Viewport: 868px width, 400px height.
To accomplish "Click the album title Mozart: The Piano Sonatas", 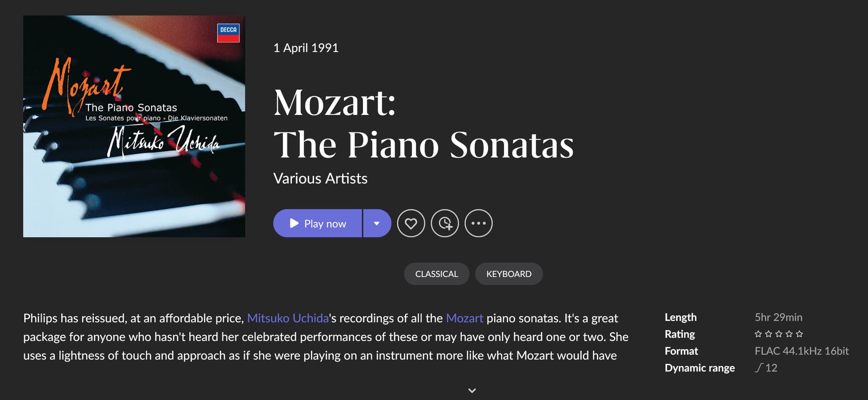I will [423, 123].
